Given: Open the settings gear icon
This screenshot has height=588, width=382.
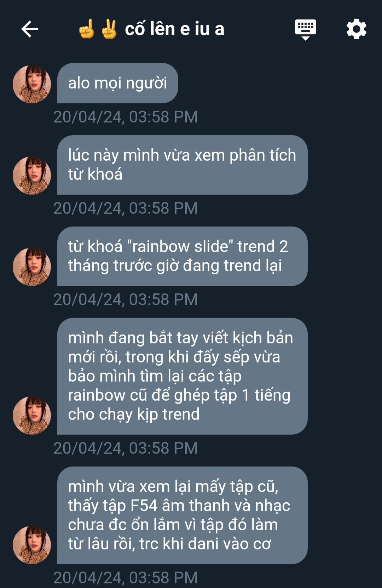Looking at the screenshot, I should click(x=356, y=29).
